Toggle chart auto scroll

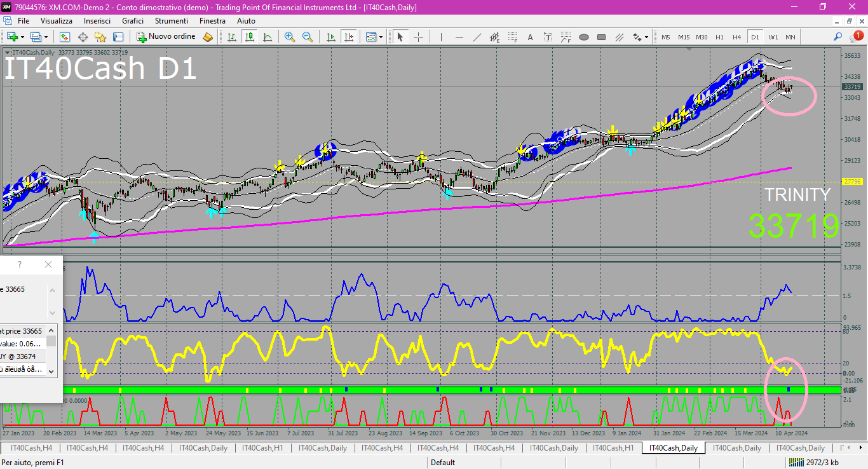click(330, 37)
